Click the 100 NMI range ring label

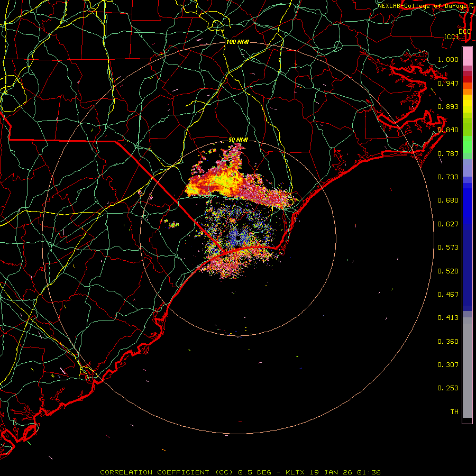tap(237, 42)
